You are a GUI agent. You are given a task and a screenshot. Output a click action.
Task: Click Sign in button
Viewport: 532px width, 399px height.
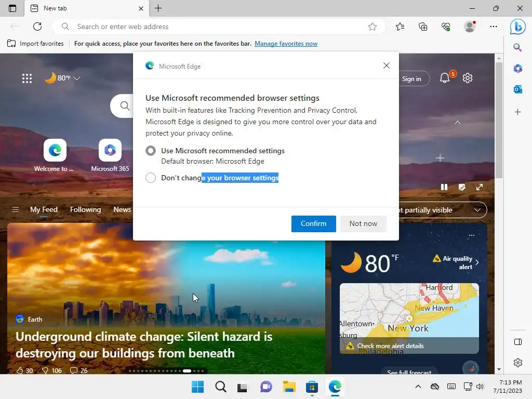411,79
